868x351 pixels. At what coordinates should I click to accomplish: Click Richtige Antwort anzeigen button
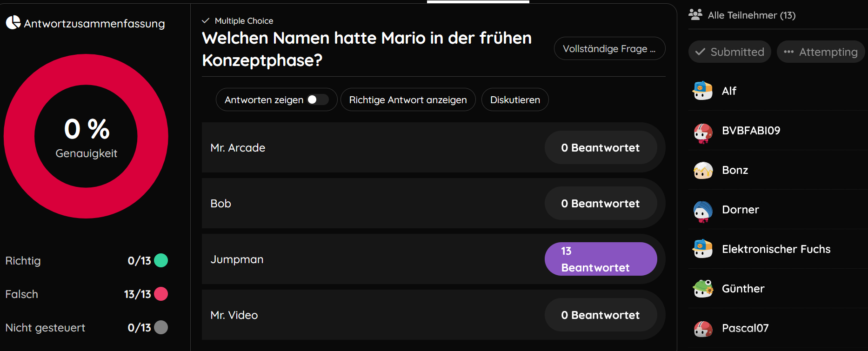coord(408,99)
